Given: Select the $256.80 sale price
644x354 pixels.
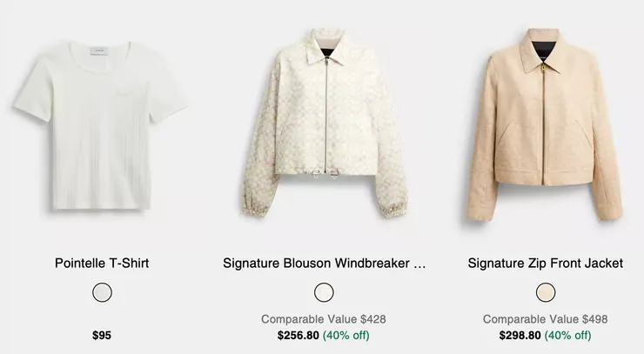Looking at the screenshot, I should [298, 335].
